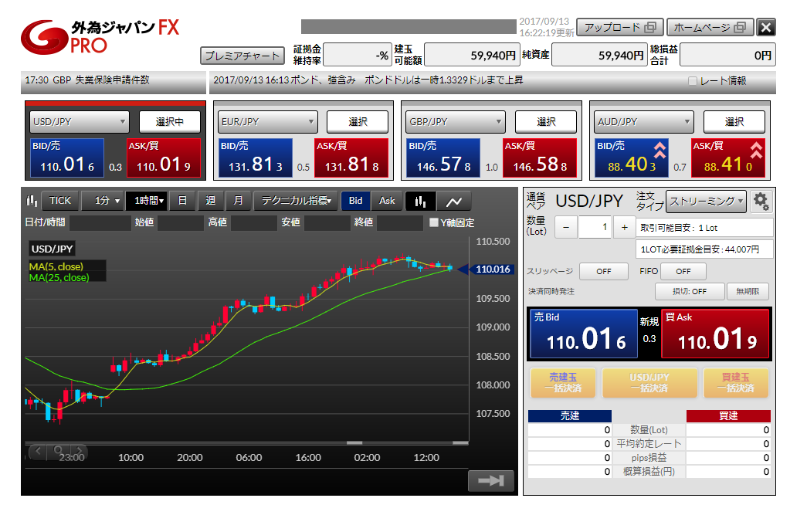The width and height of the screenshot is (807, 532).
Task: Switch chart to line display icon
Action: pos(453,202)
